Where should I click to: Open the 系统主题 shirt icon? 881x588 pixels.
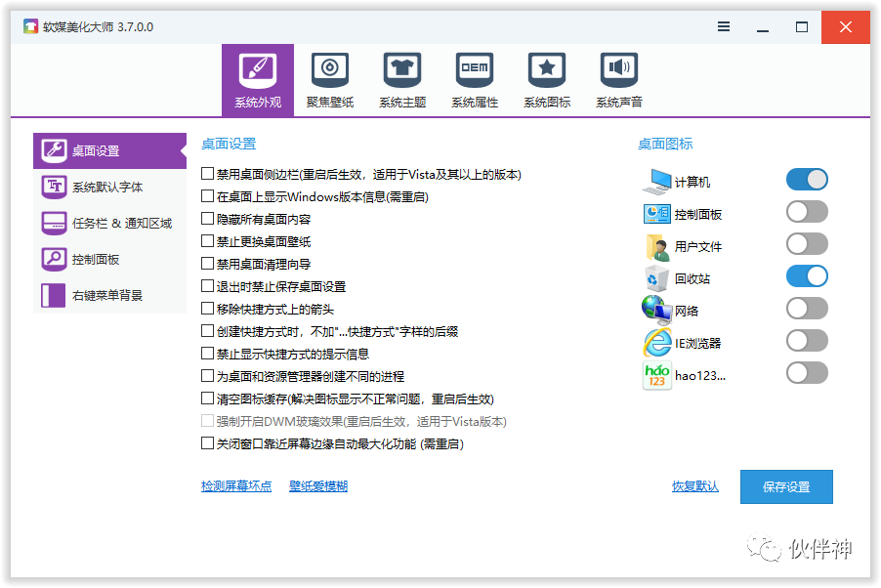click(x=402, y=70)
